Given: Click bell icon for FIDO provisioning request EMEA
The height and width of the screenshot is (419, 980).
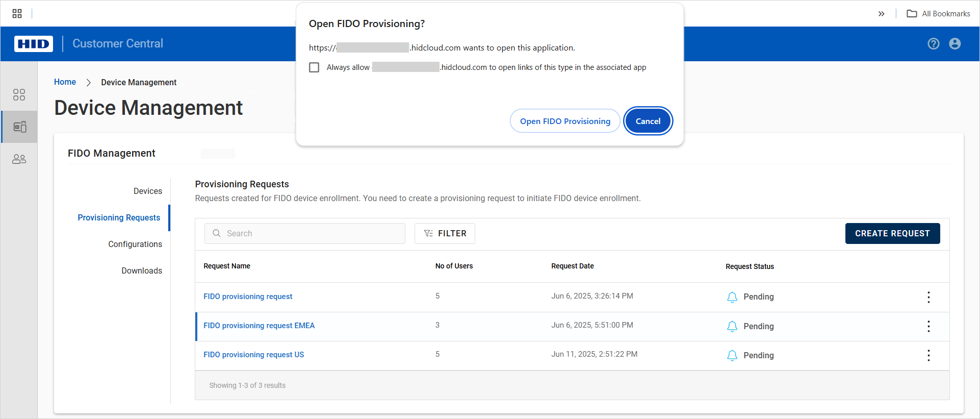Looking at the screenshot, I should click(732, 327).
